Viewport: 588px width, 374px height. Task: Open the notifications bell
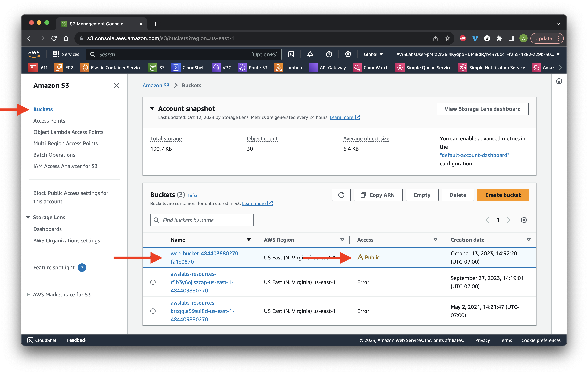click(x=310, y=54)
